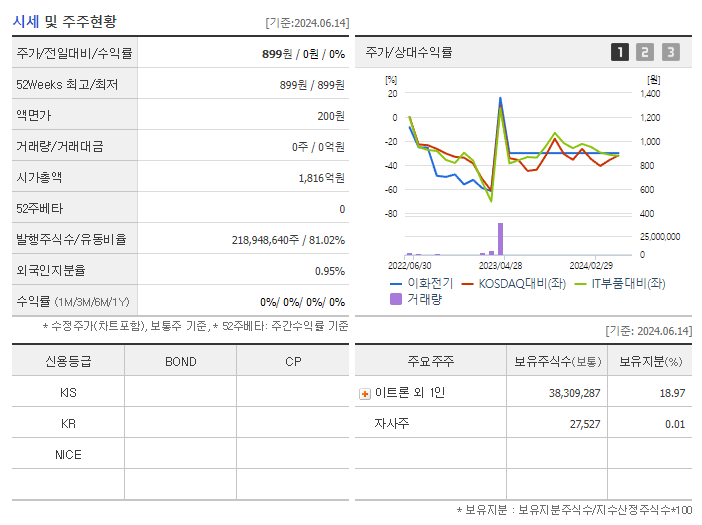Click the 자사주 row label
The height and width of the screenshot is (525, 702).
[x=392, y=423]
